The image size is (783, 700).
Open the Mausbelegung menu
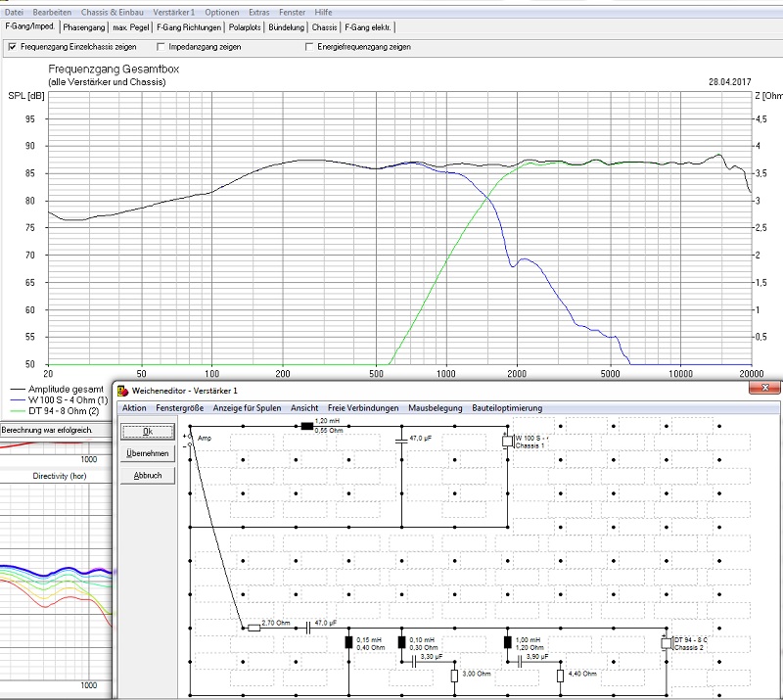(x=436, y=407)
